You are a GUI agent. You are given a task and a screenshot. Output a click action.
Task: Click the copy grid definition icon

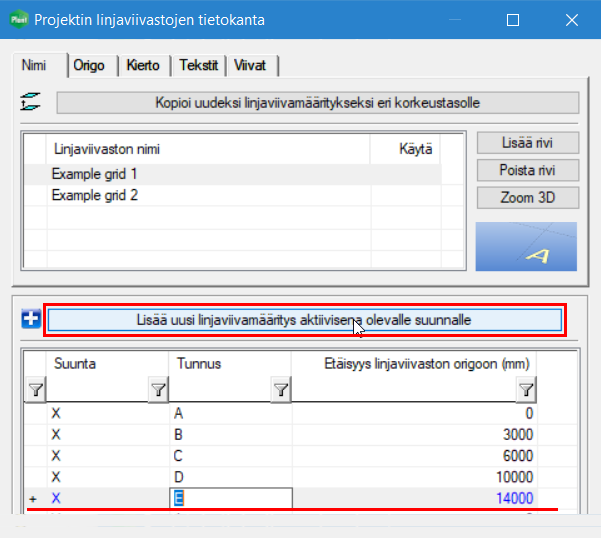click(x=30, y=102)
